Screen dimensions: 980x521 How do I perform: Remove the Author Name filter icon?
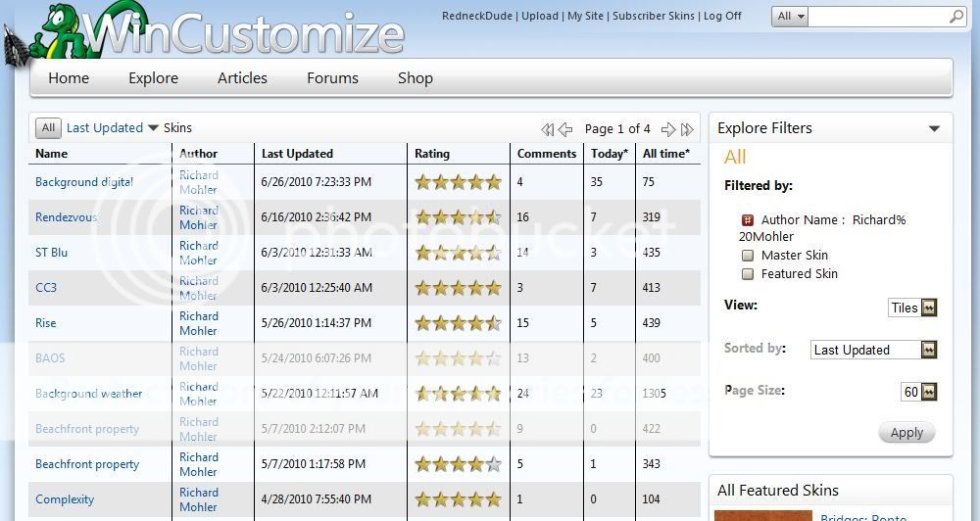748,220
